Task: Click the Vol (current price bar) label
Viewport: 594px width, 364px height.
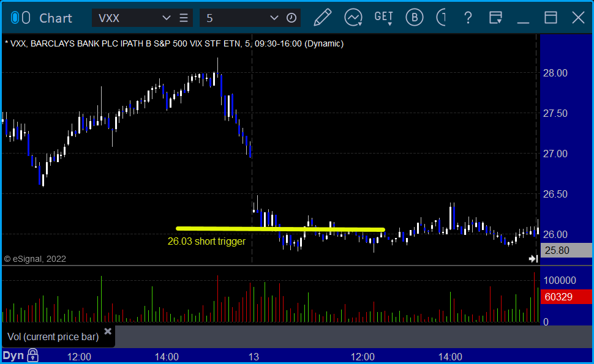Action: pos(53,336)
